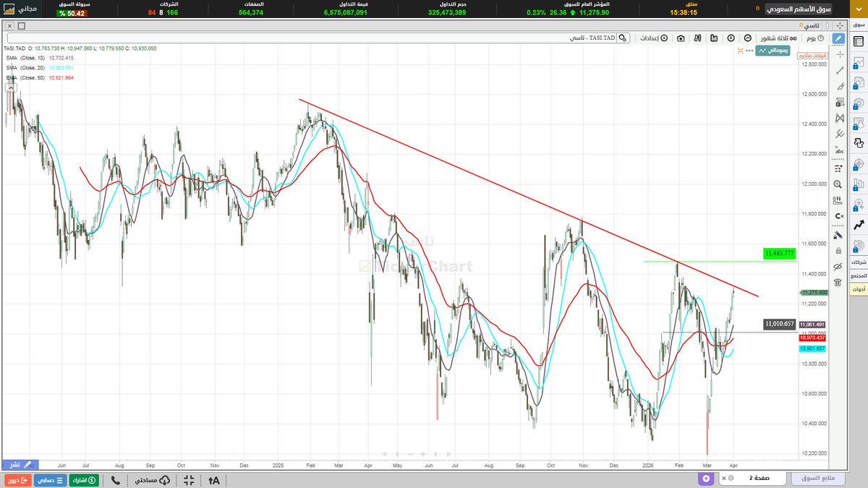Open the indicators gauge icon in the toolbar
This screenshot has width=868, height=488.
(x=748, y=38)
